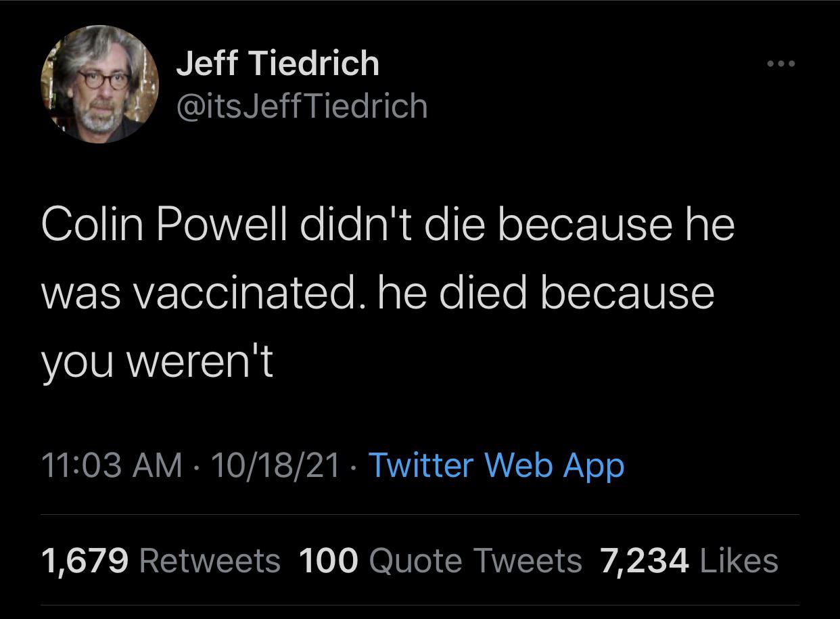Open the three-dot more options menu

click(781, 64)
